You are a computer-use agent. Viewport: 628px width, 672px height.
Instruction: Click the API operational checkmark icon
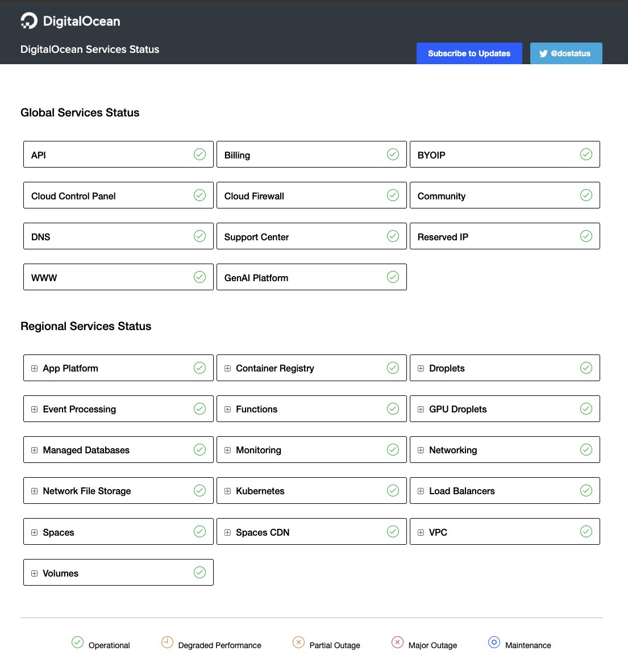pyautogui.click(x=199, y=155)
